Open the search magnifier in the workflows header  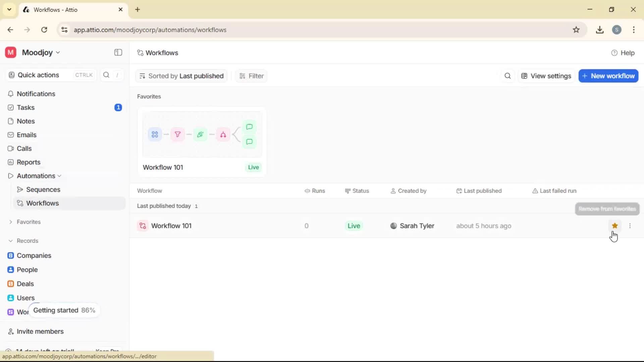(x=507, y=76)
